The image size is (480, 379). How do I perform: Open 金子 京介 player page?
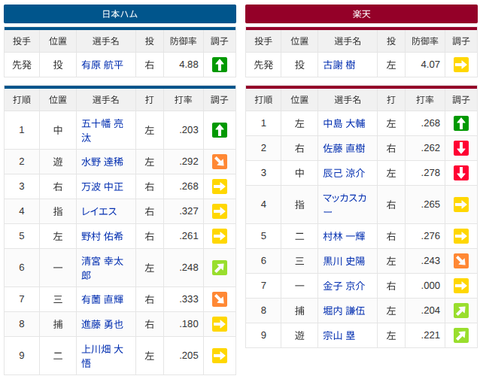pos(344,286)
